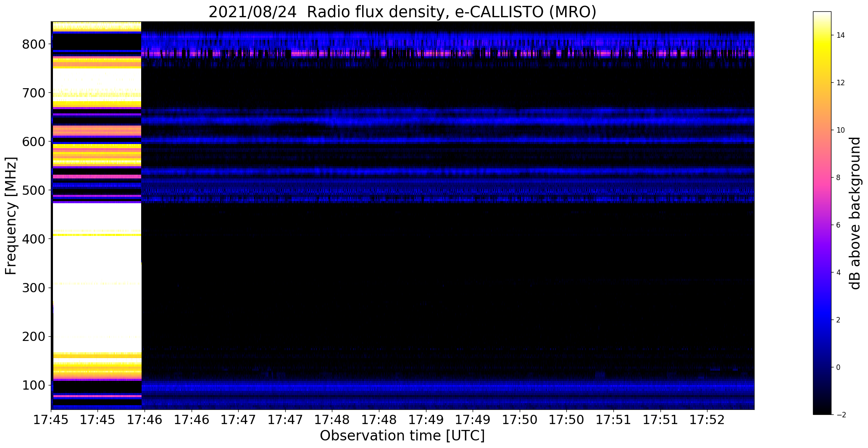Click the colorbar tick value 0
The height and width of the screenshot is (448, 868).
838,367
